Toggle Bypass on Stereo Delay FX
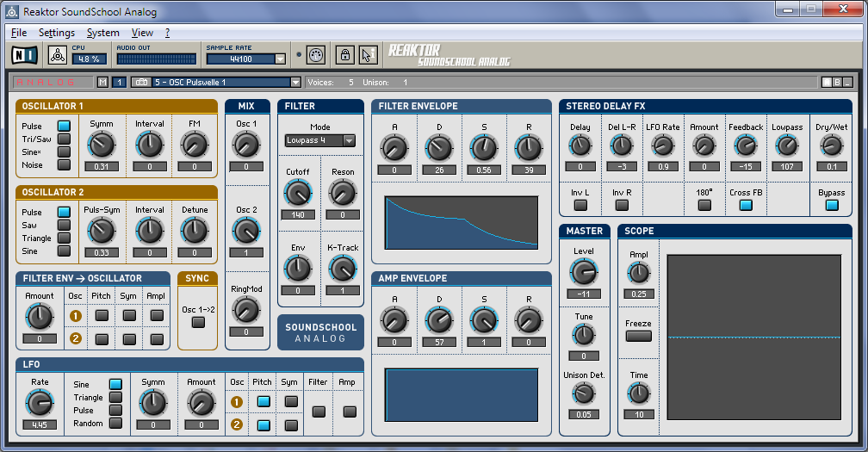This screenshot has width=868, height=452. tap(832, 205)
